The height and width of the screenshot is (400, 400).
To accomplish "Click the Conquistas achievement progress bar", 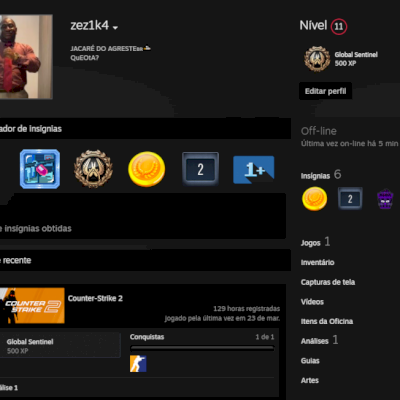I will point(202,348).
